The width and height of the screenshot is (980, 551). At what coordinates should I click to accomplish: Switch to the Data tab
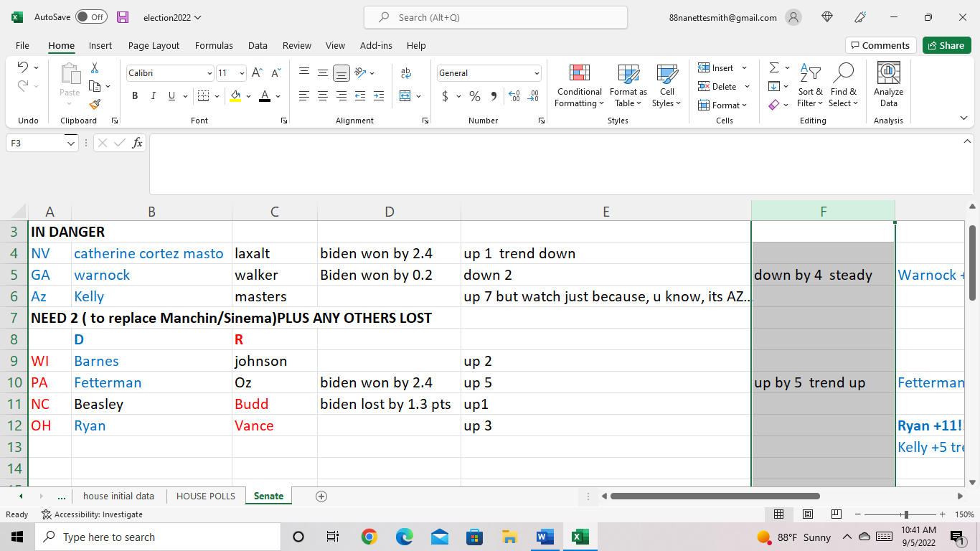[258, 45]
